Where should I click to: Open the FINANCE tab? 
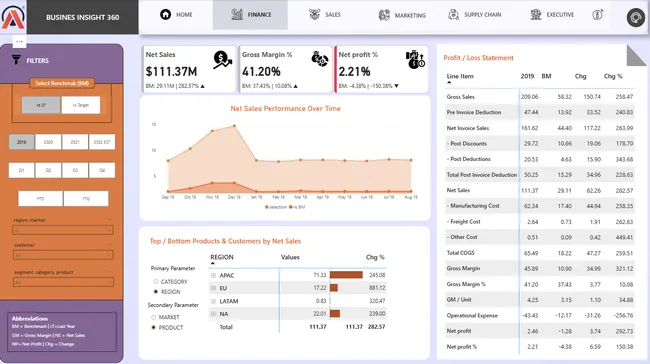[250, 15]
